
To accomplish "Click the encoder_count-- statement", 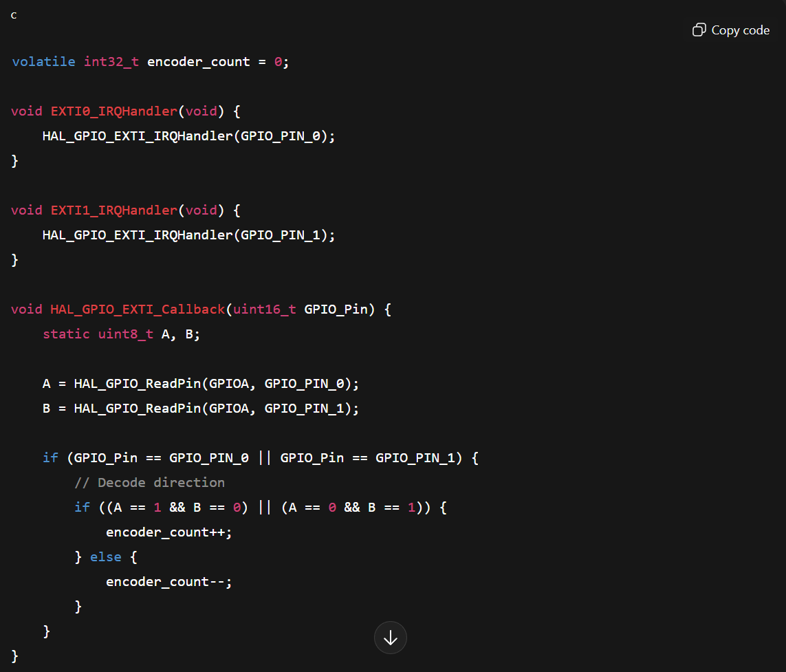I will pos(168,582).
